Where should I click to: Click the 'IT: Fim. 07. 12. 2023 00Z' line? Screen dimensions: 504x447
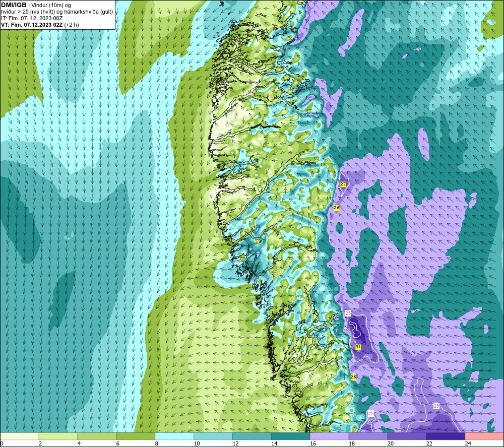[x=32, y=18]
